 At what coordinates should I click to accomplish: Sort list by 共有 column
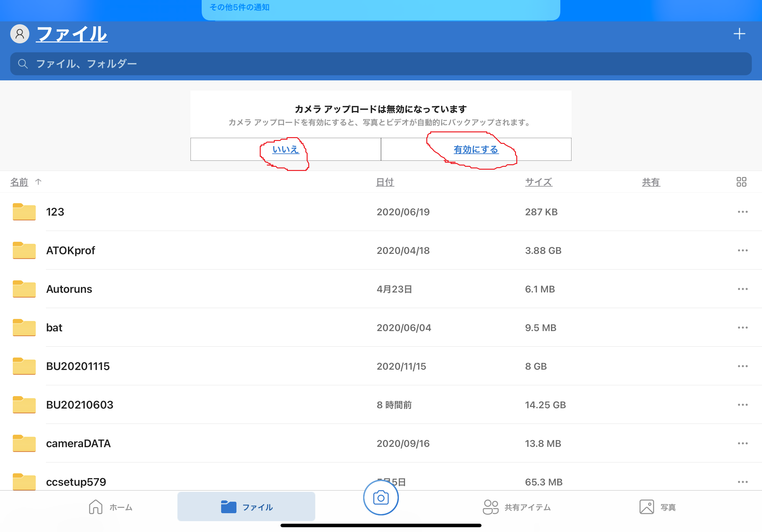pos(651,182)
